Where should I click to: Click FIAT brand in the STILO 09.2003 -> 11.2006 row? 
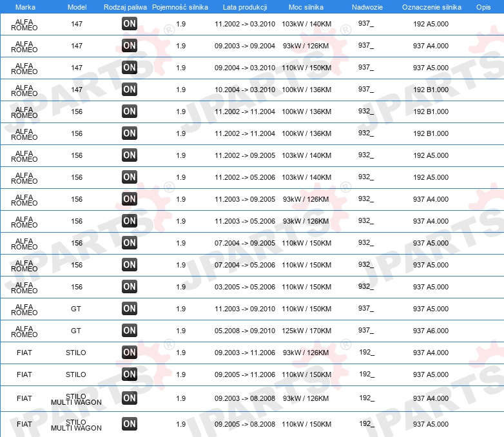click(24, 353)
